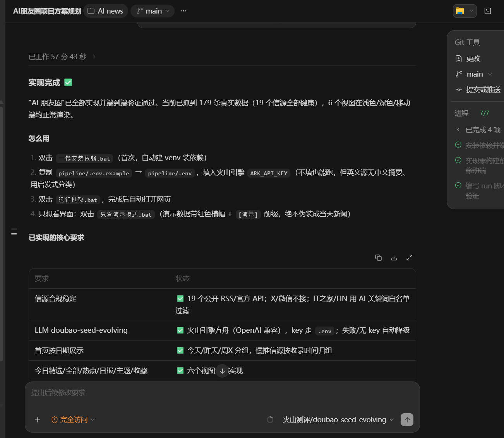Expand the open-in app dropdown chevron

(471, 11)
